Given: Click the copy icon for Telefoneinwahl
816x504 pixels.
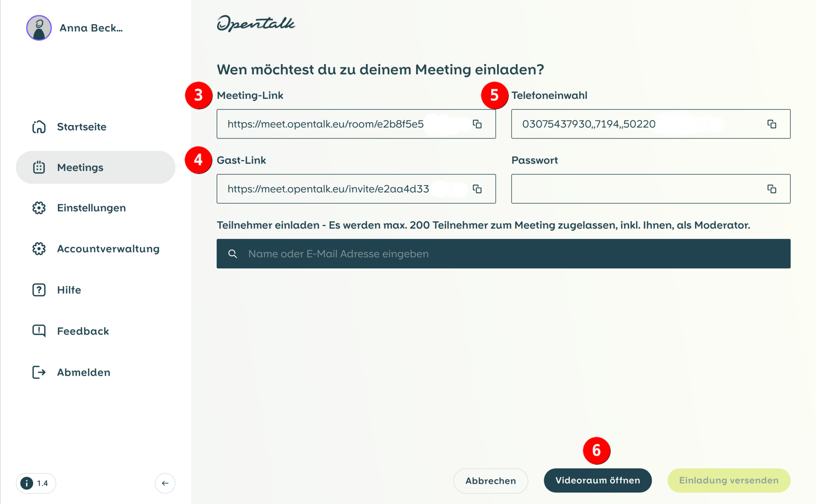Looking at the screenshot, I should tap(772, 124).
